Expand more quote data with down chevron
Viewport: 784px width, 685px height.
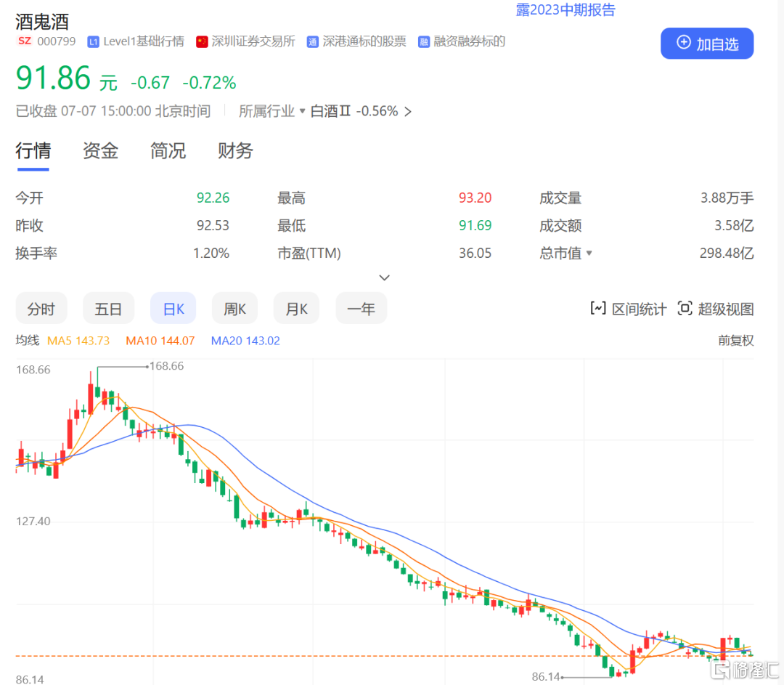384,277
